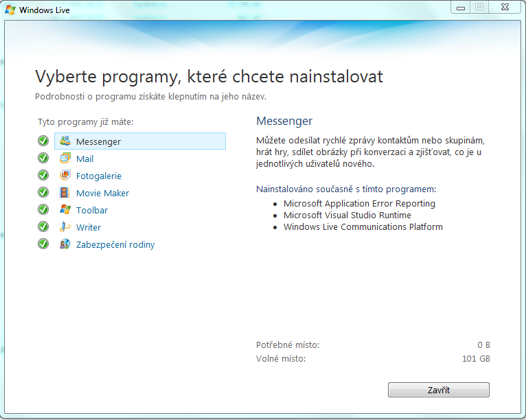Click 'Microsoft Application Error Reporting' list entry

(359, 203)
